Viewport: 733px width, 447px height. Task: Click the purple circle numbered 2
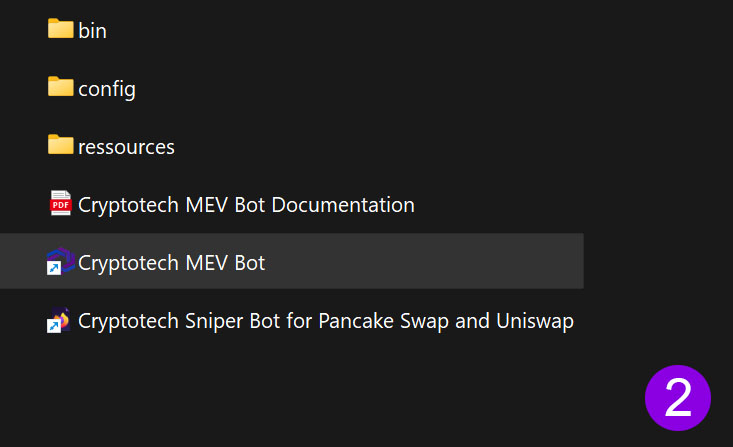(678, 398)
